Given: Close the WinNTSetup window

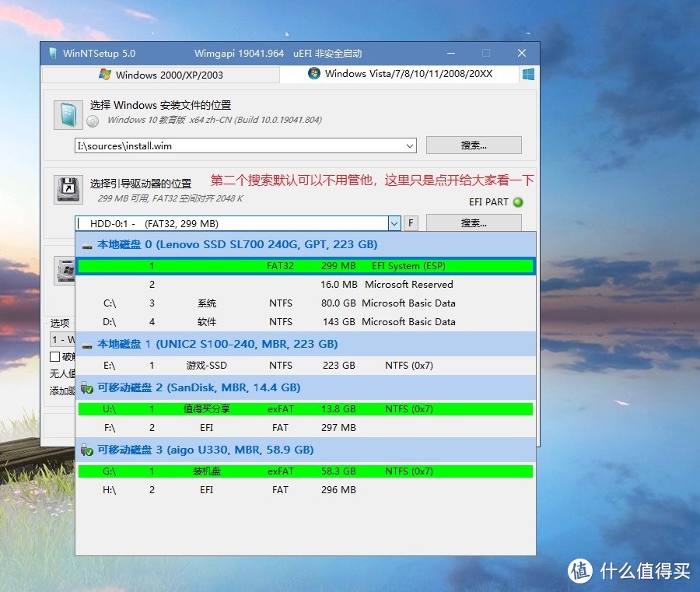Looking at the screenshot, I should tap(521, 53).
